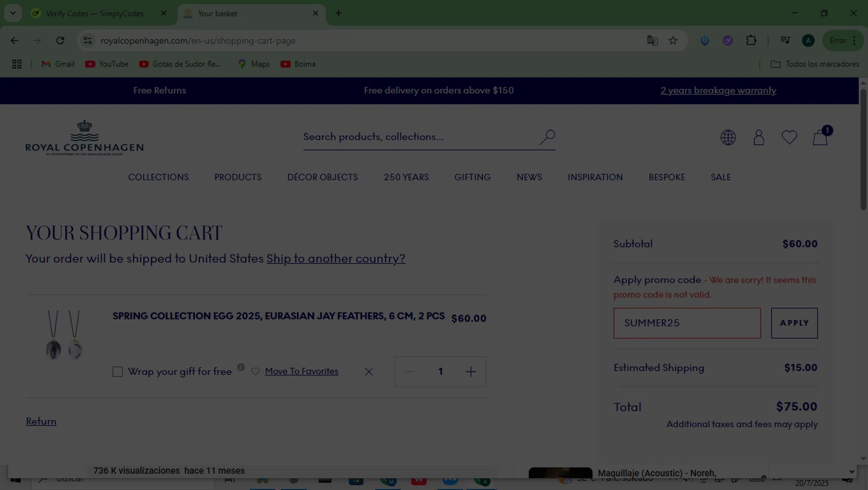Click gift wrap info icon

pos(241,367)
